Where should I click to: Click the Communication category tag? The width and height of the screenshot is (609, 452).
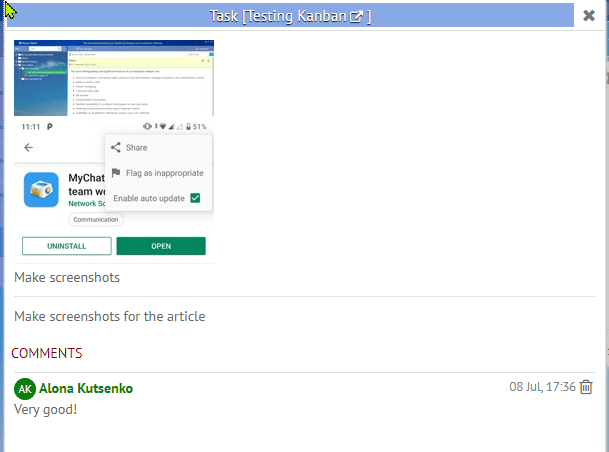[x=96, y=219]
